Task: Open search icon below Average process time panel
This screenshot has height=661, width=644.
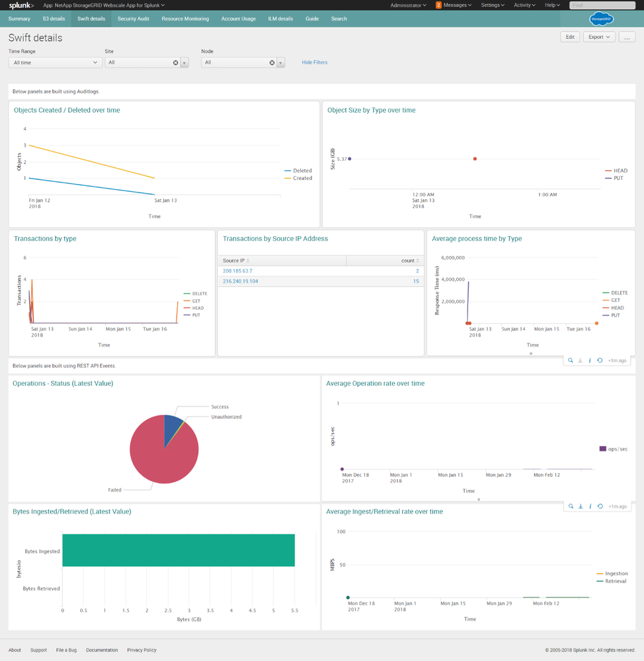Action: tap(571, 361)
